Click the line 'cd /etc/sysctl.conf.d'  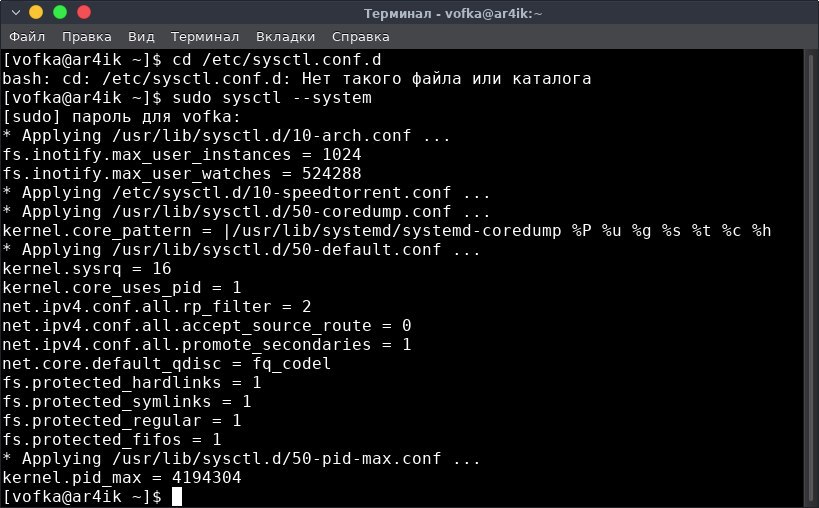[277, 60]
